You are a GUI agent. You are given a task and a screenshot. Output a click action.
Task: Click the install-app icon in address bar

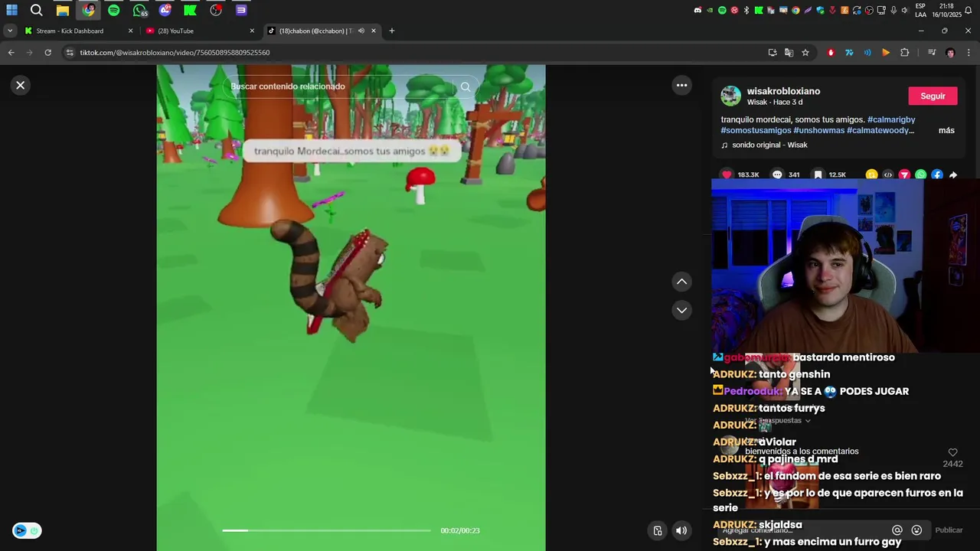pyautogui.click(x=773, y=53)
